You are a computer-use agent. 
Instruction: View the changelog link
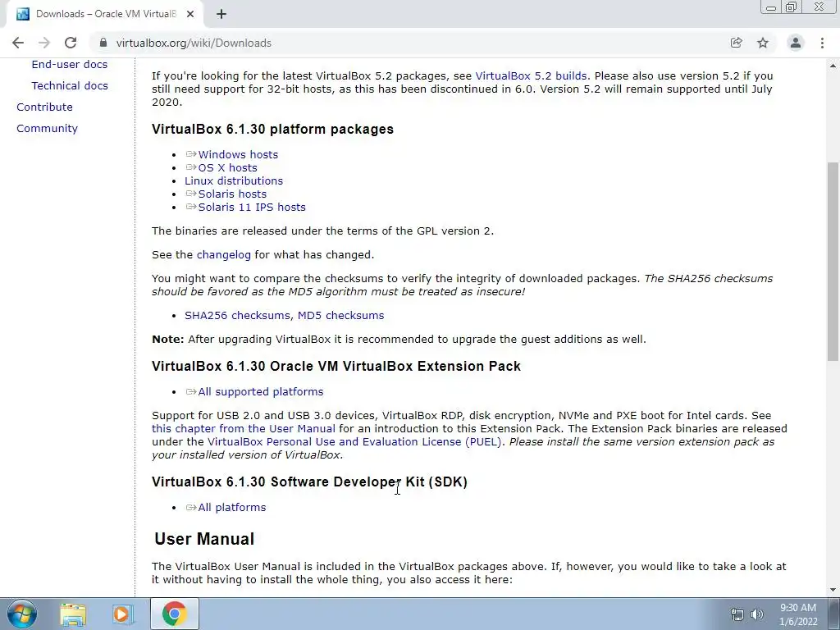pyautogui.click(x=223, y=255)
